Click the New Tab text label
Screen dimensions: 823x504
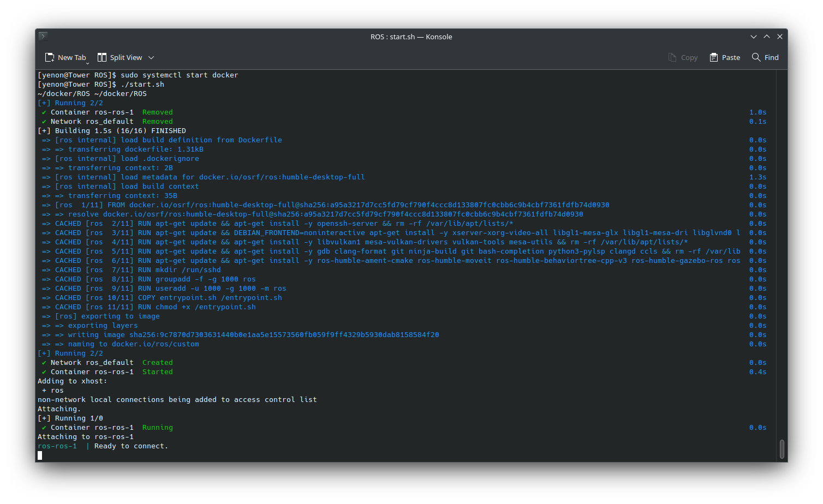pos(71,57)
